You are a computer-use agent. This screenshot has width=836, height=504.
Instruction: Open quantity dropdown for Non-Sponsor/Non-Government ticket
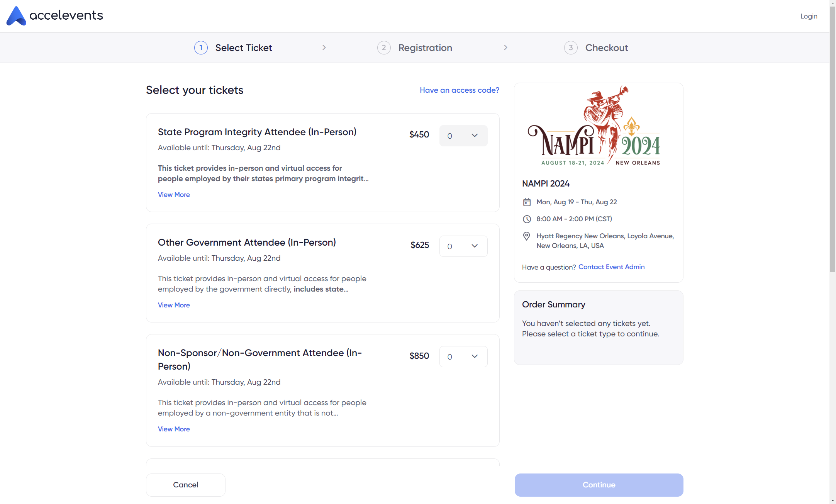[x=463, y=356]
